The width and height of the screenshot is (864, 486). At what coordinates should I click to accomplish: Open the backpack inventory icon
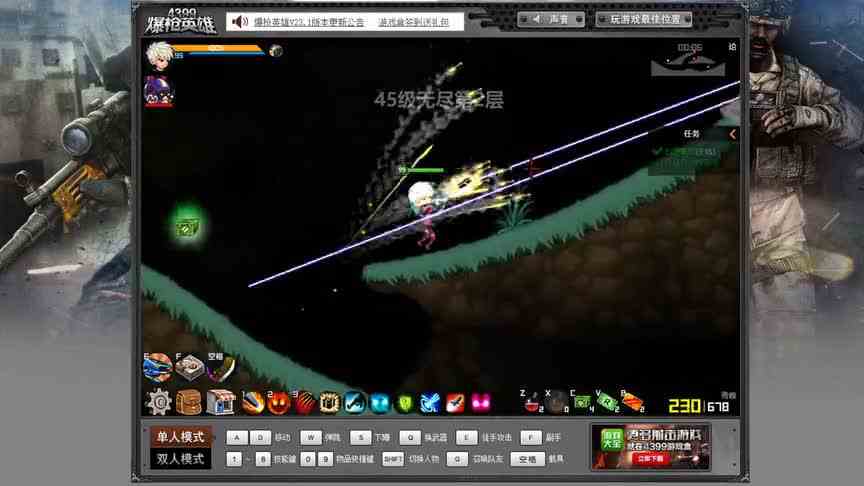(189, 402)
